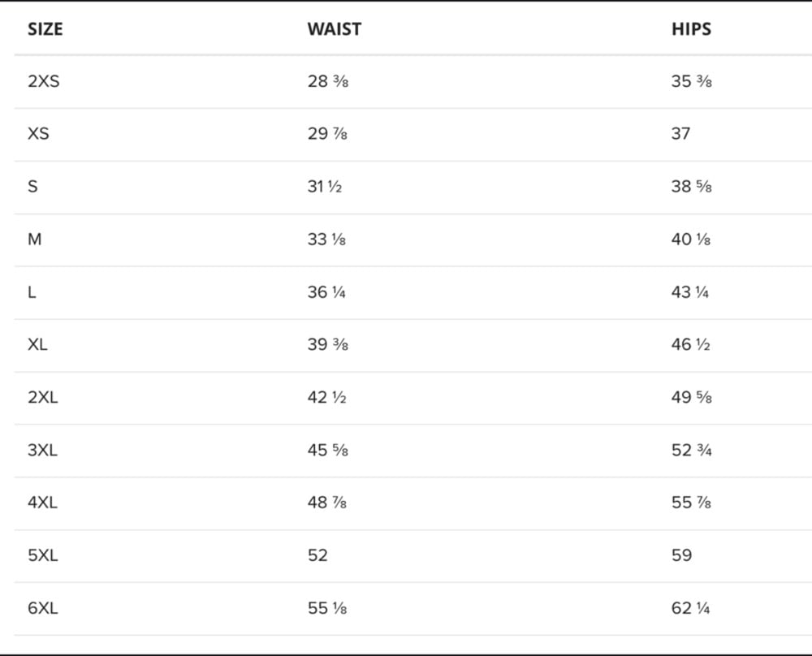Click the WAIST column header
Screen dimensions: 812x656
point(334,29)
